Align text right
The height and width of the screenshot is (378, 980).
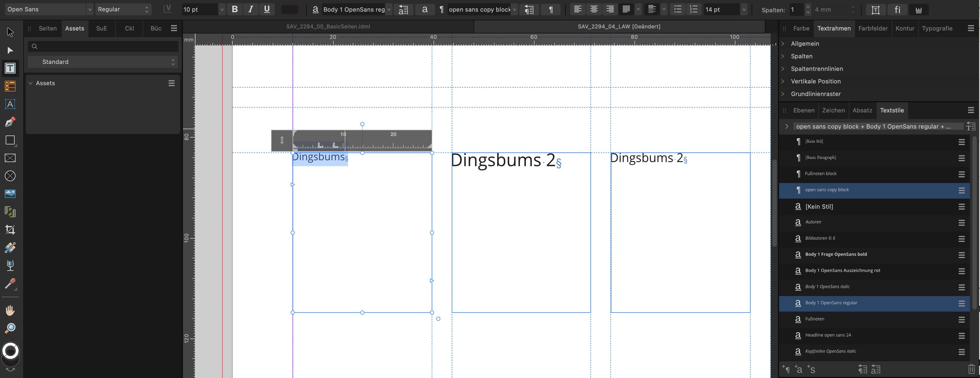click(610, 9)
